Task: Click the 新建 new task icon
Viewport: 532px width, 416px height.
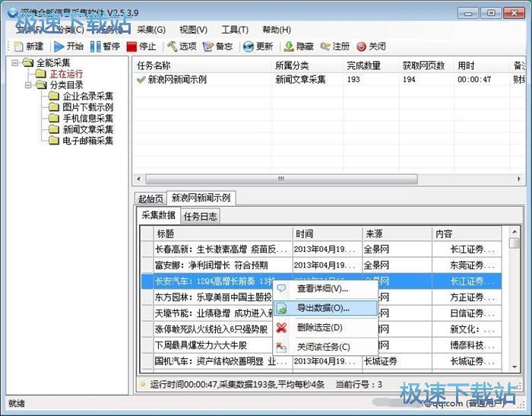Action: (x=18, y=46)
